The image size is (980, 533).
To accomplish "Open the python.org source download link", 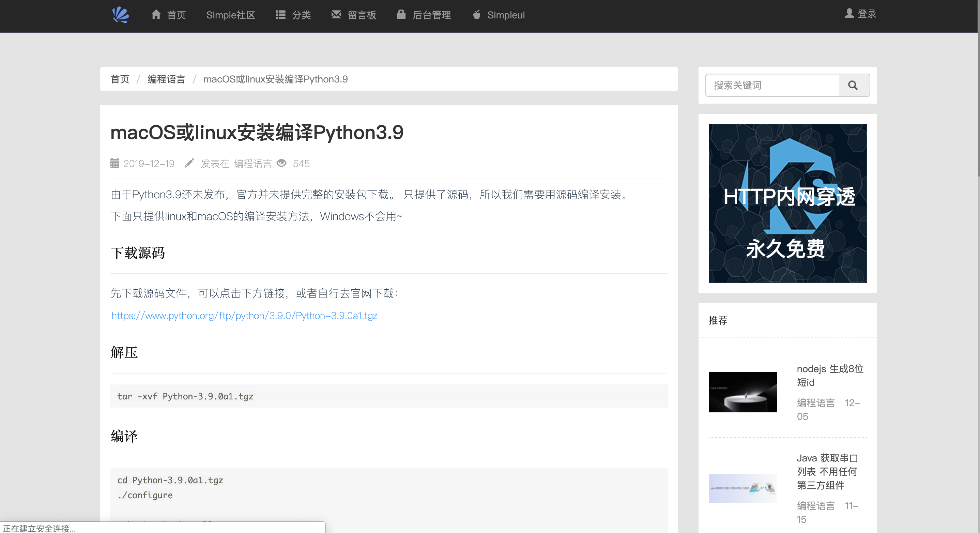I will point(244,315).
